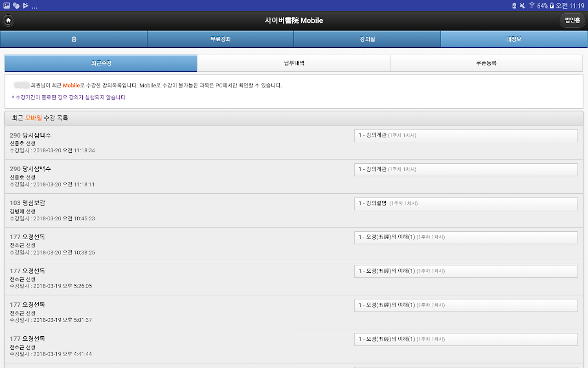Click the 최근 모바일 수강 목록 heading
This screenshot has height=368, width=588.
click(x=40, y=118)
